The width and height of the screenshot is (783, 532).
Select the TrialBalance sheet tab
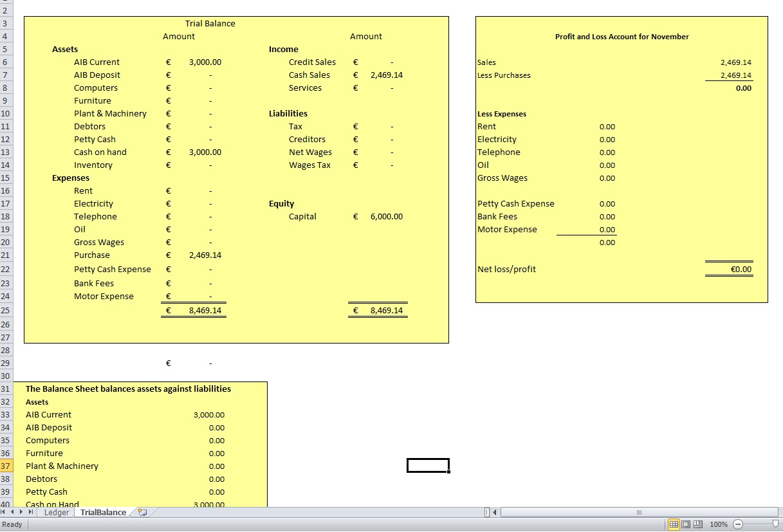[103, 513]
